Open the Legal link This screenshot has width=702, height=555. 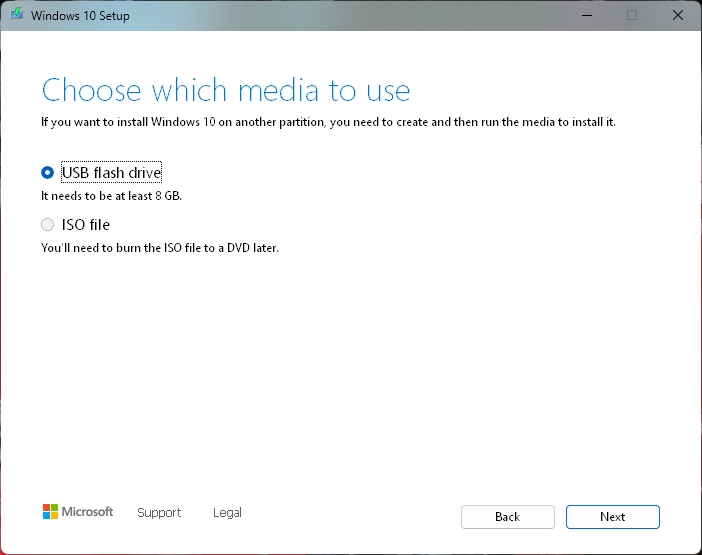(227, 512)
